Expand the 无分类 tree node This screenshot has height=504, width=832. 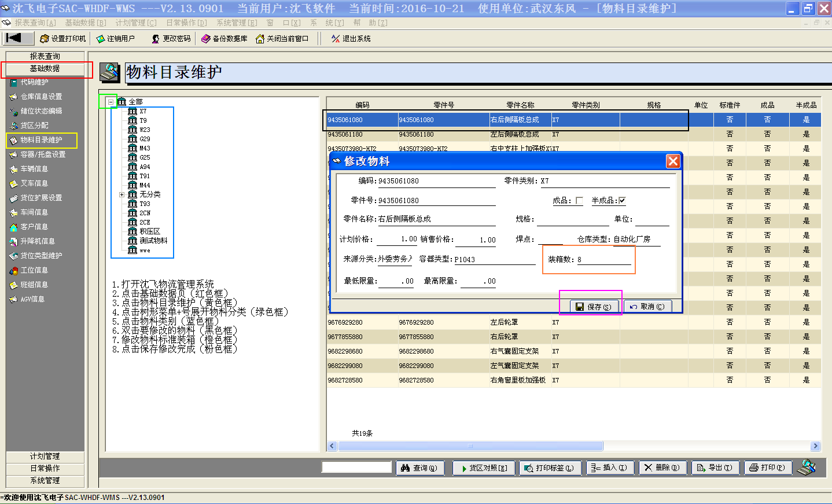tap(122, 194)
